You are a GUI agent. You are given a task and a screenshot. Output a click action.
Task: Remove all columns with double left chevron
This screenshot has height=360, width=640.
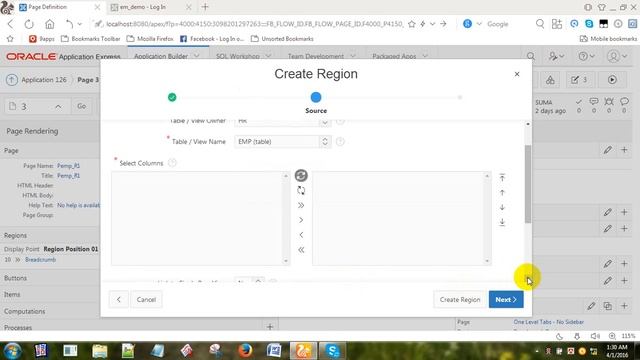(301, 250)
